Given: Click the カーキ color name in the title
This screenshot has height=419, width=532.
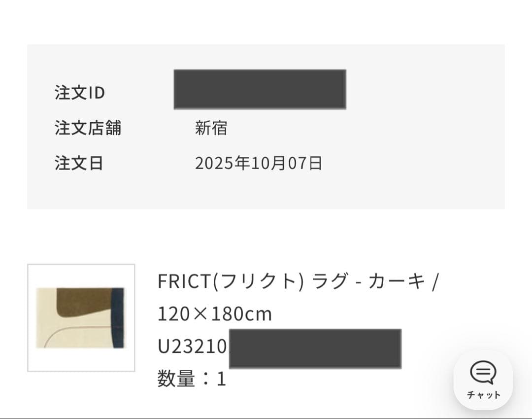Looking at the screenshot, I should [x=396, y=282].
